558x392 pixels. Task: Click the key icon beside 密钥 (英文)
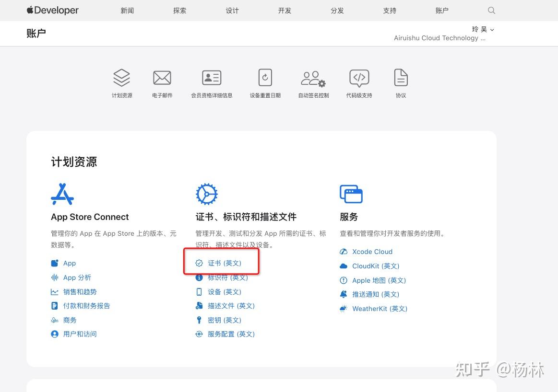(x=199, y=320)
